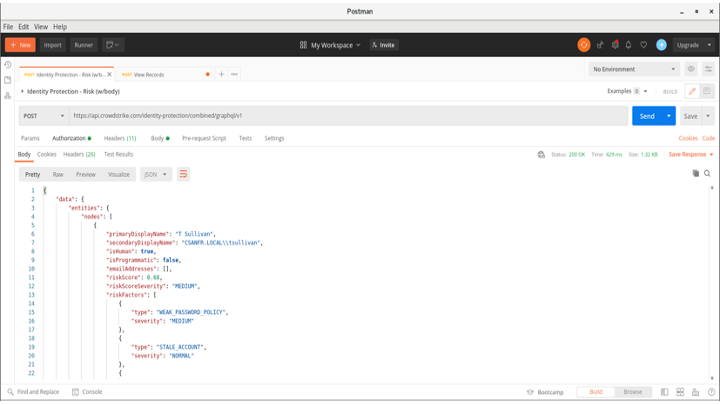720x405 pixels.
Task: Expand the Save Response menu
Action: (x=691, y=155)
